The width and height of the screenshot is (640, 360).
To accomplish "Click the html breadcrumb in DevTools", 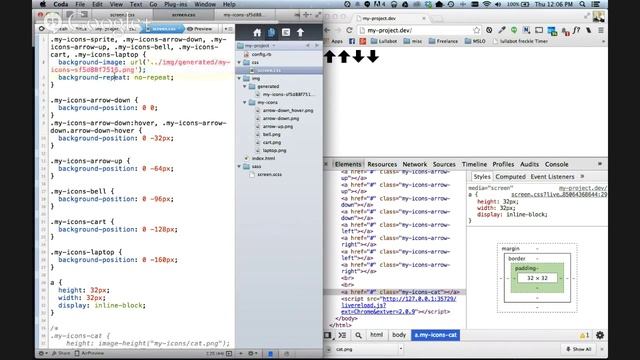I will coord(376,335).
